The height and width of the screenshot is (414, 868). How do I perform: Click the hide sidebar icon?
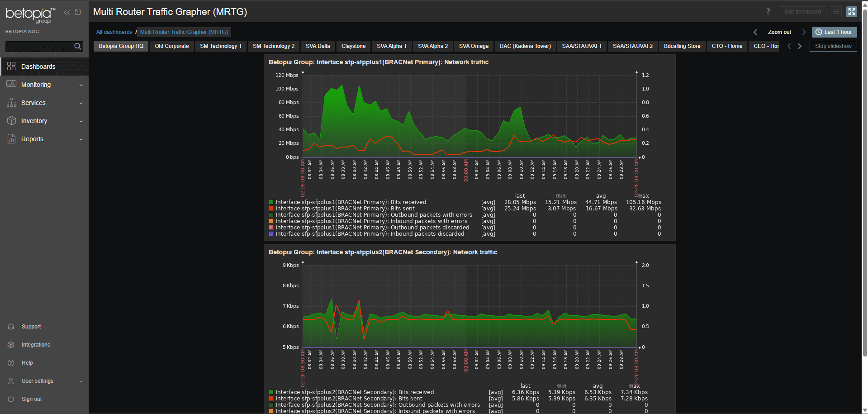pyautogui.click(x=78, y=12)
